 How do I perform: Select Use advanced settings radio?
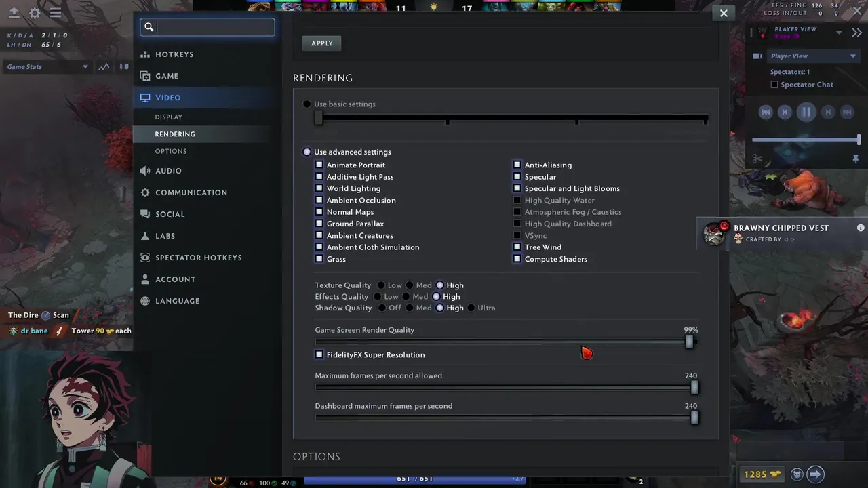tap(307, 152)
